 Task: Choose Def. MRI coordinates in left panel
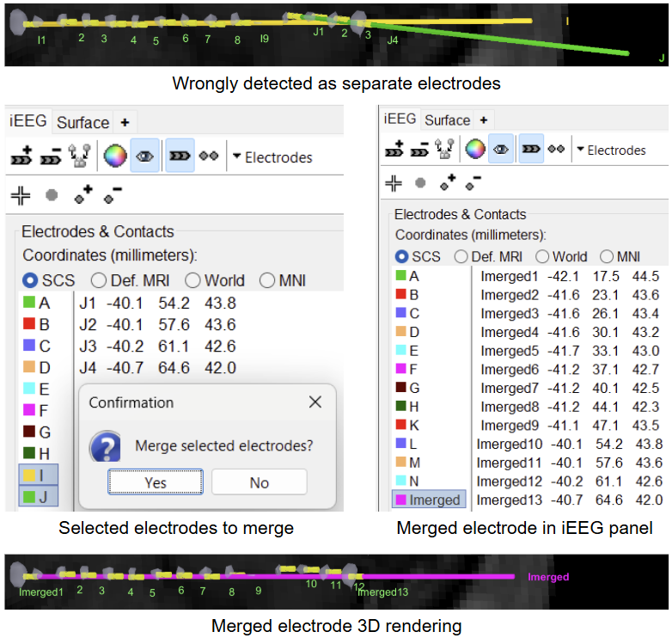[x=99, y=280]
